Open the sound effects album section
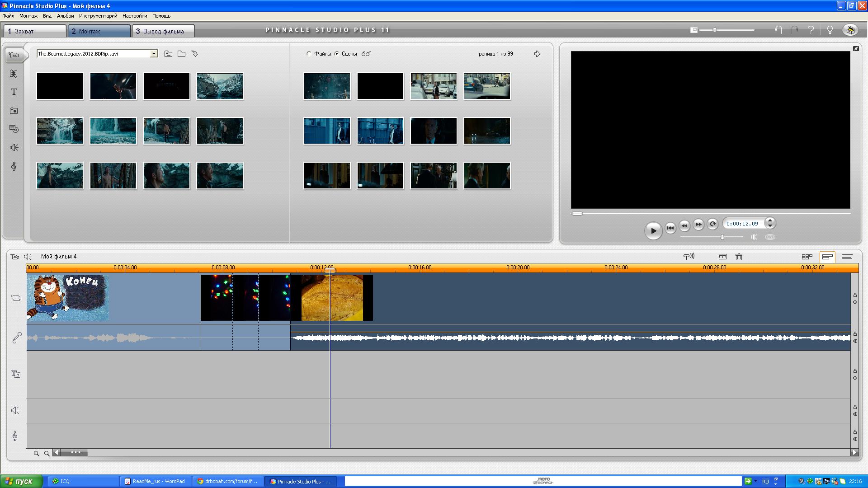The image size is (868, 488). click(x=14, y=148)
